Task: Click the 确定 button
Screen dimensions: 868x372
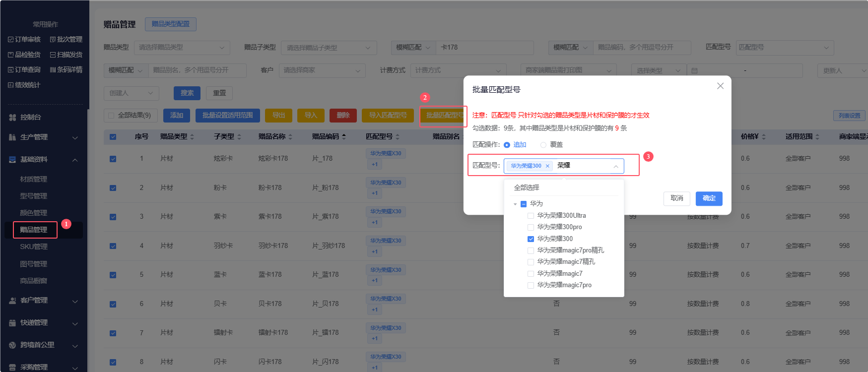Action: (x=709, y=198)
